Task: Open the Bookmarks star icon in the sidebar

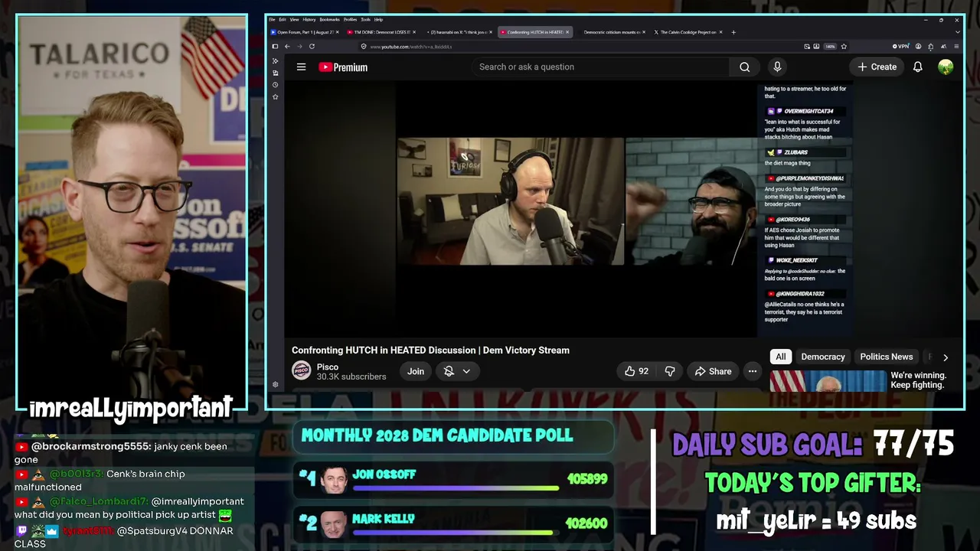Action: click(276, 97)
